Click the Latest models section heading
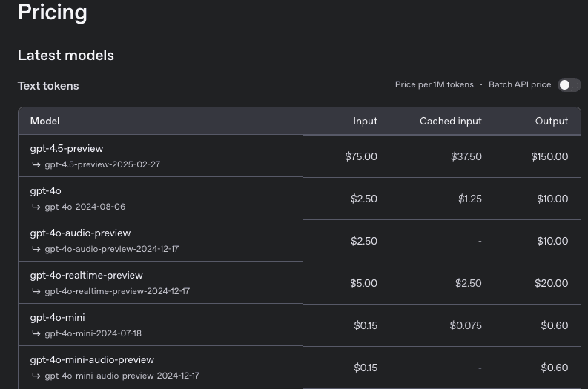588x389 pixels. [x=66, y=56]
